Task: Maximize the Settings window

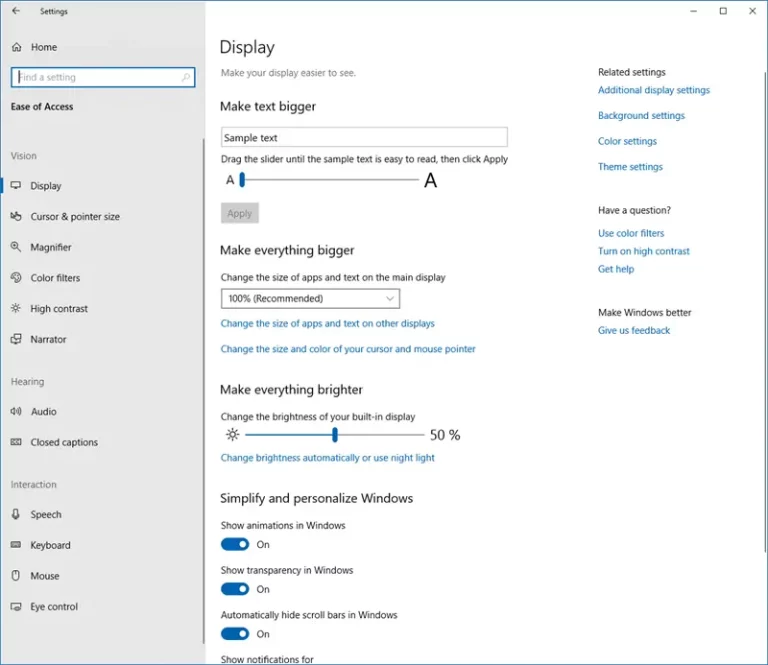Action: coord(723,11)
